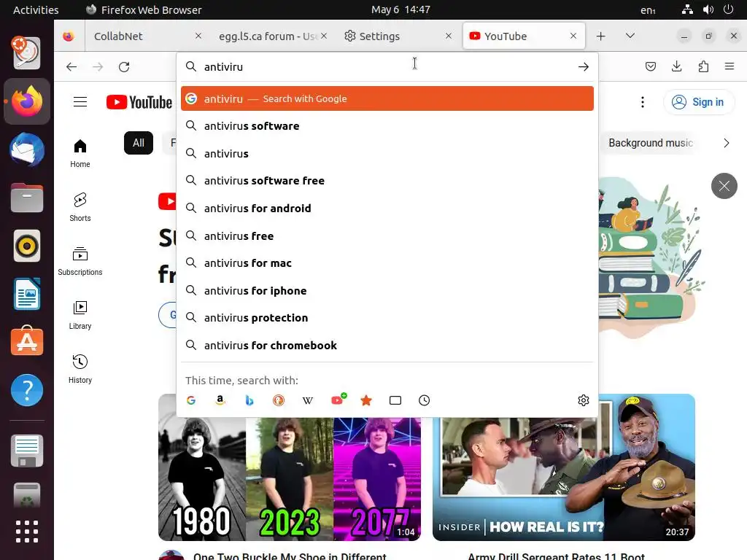This screenshot has width=747, height=560.
Task: Choose suggestion antivirus for mac
Action: (387, 262)
